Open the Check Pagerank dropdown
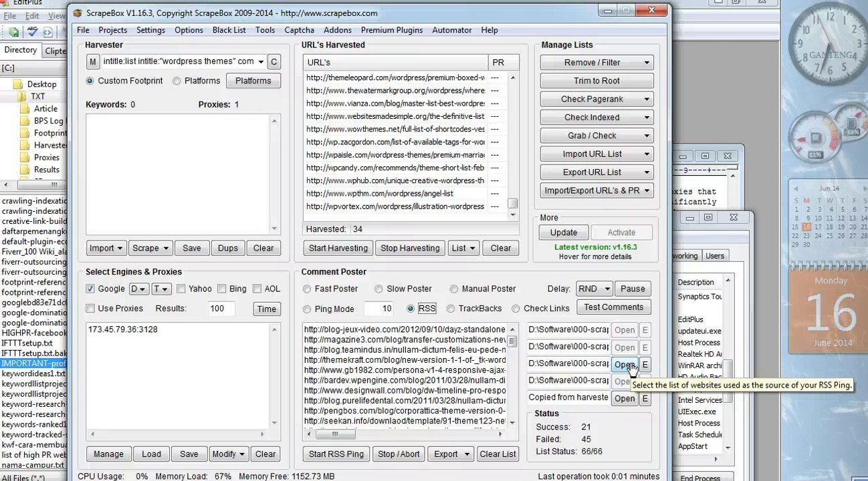Image resolution: width=868 pixels, height=481 pixels. tap(596, 99)
